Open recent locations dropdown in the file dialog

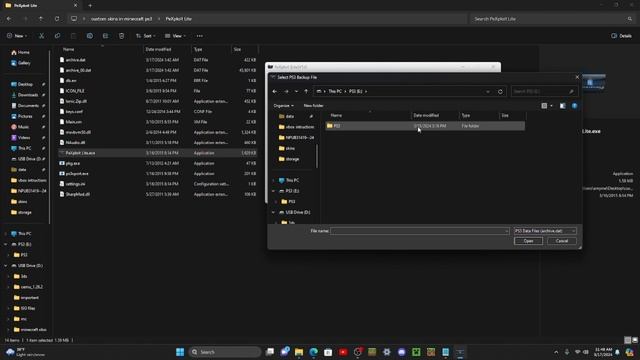(296, 91)
